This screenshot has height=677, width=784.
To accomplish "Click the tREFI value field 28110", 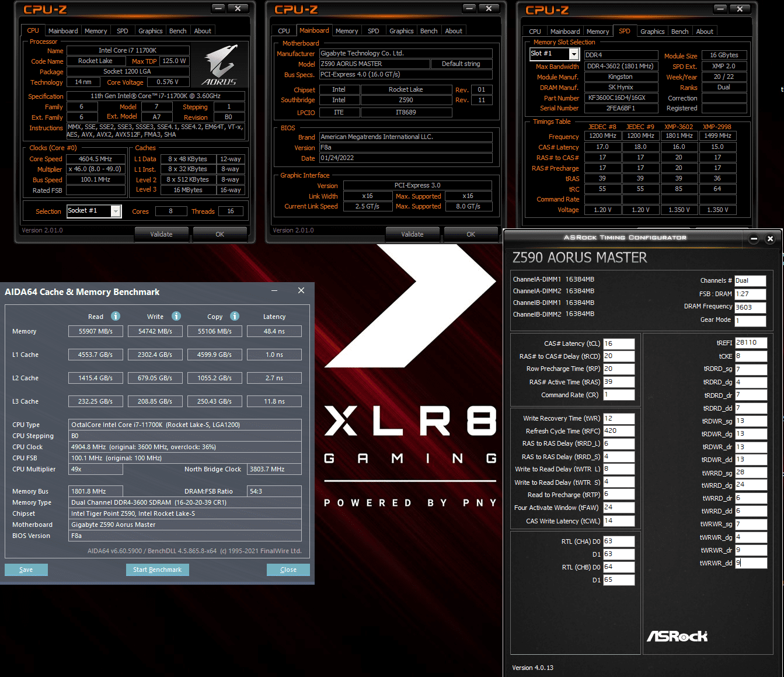I will click(751, 343).
